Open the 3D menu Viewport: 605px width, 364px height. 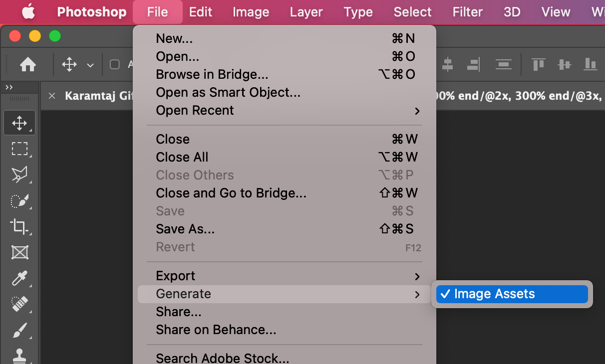tap(512, 12)
